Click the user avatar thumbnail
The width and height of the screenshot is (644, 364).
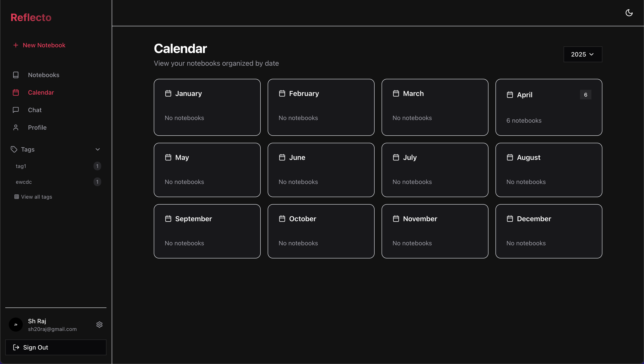tap(16, 325)
